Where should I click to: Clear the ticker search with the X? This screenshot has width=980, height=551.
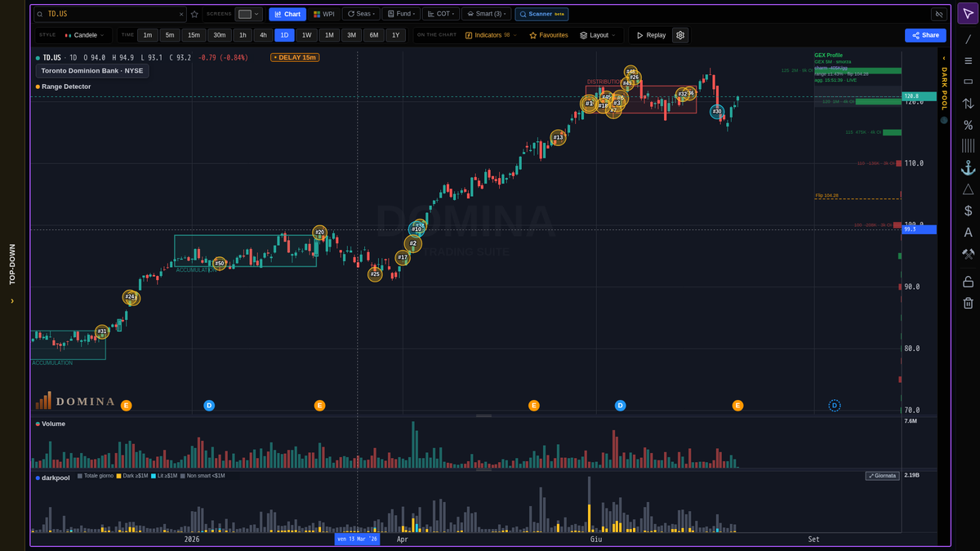(x=181, y=14)
